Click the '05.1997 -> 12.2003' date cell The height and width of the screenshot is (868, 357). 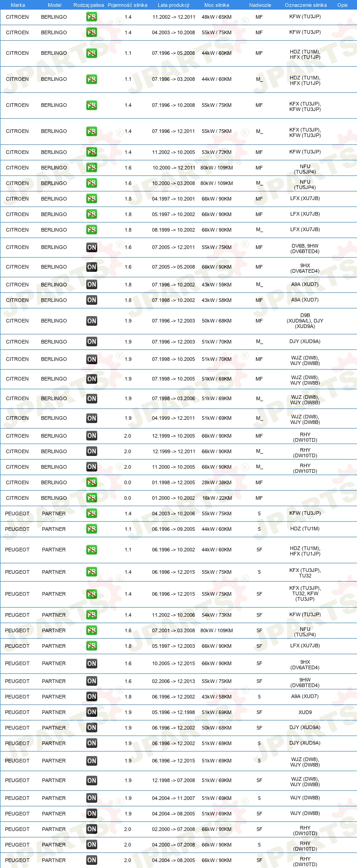click(x=173, y=646)
